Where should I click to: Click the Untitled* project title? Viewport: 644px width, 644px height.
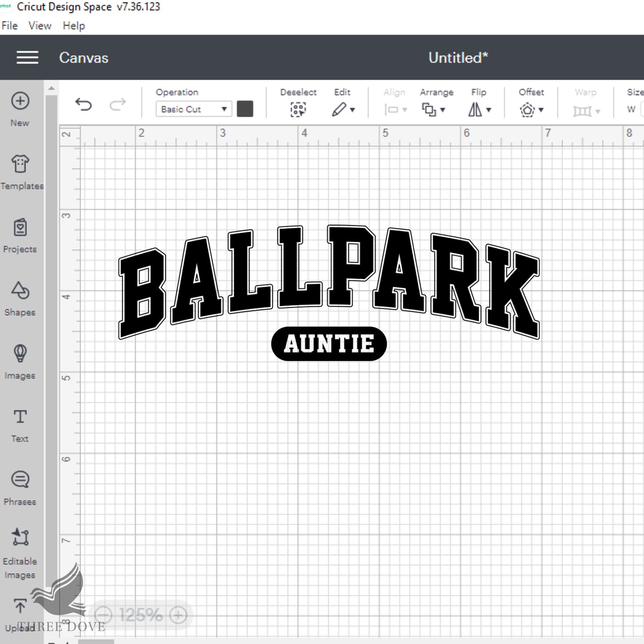458,58
